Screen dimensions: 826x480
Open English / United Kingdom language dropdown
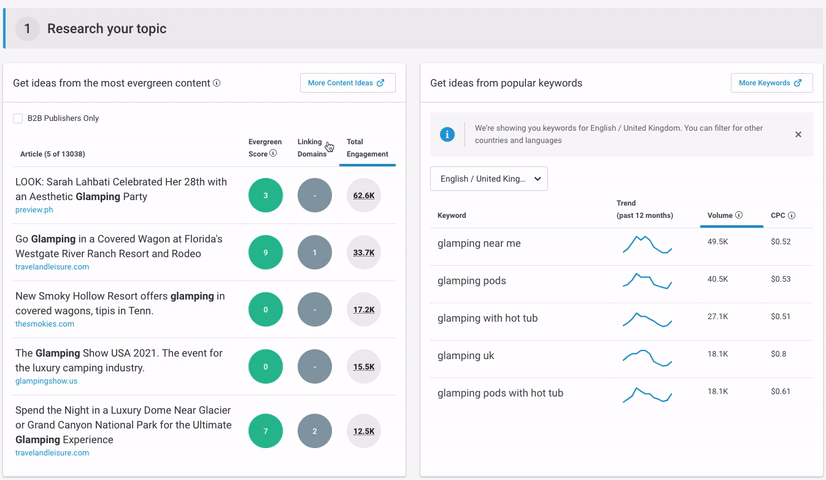489,179
